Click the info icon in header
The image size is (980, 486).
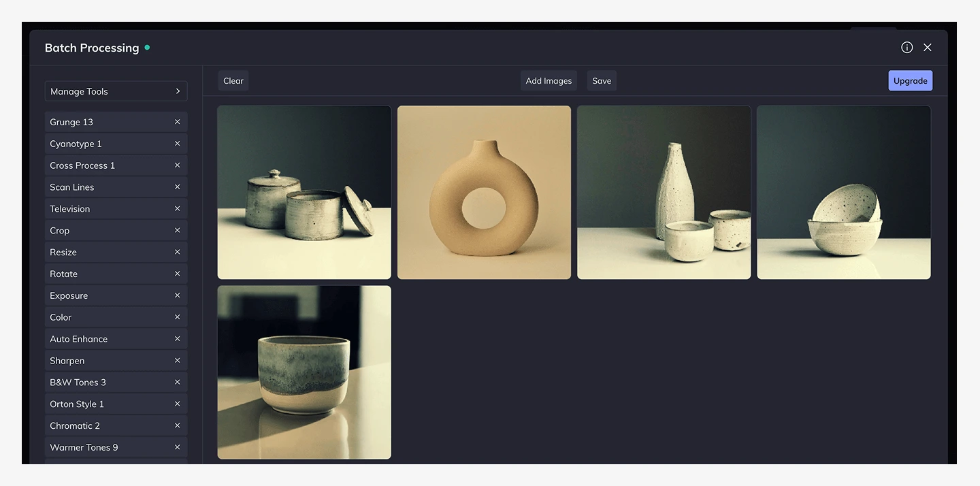point(906,48)
